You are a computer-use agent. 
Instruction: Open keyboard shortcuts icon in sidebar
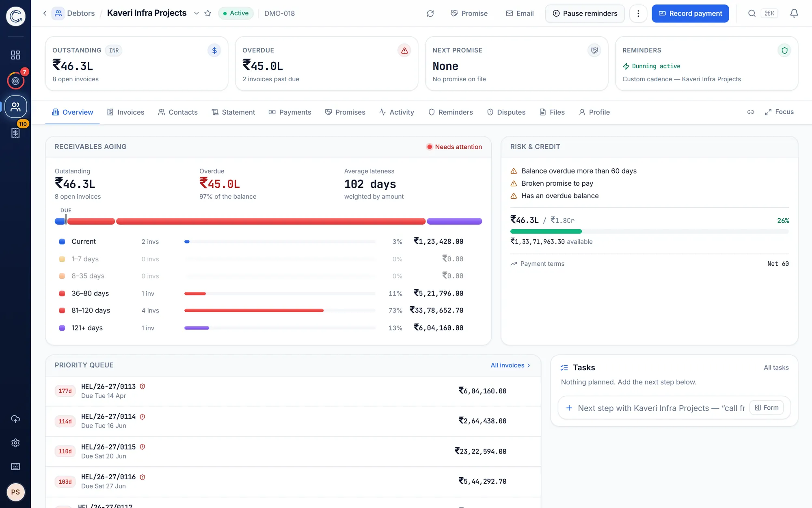point(15,466)
